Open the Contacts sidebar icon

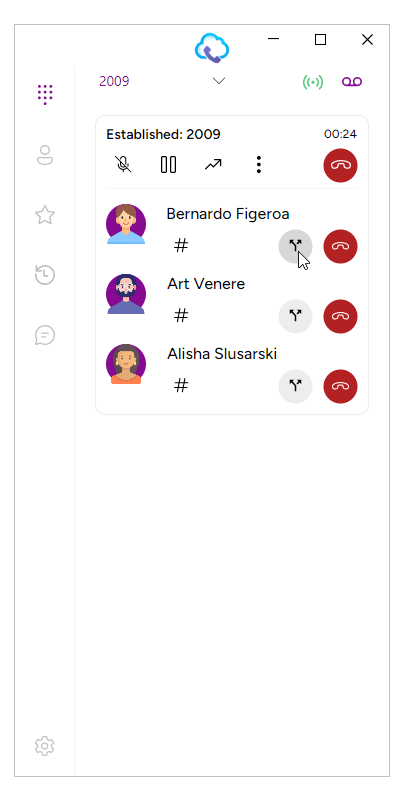tap(45, 155)
